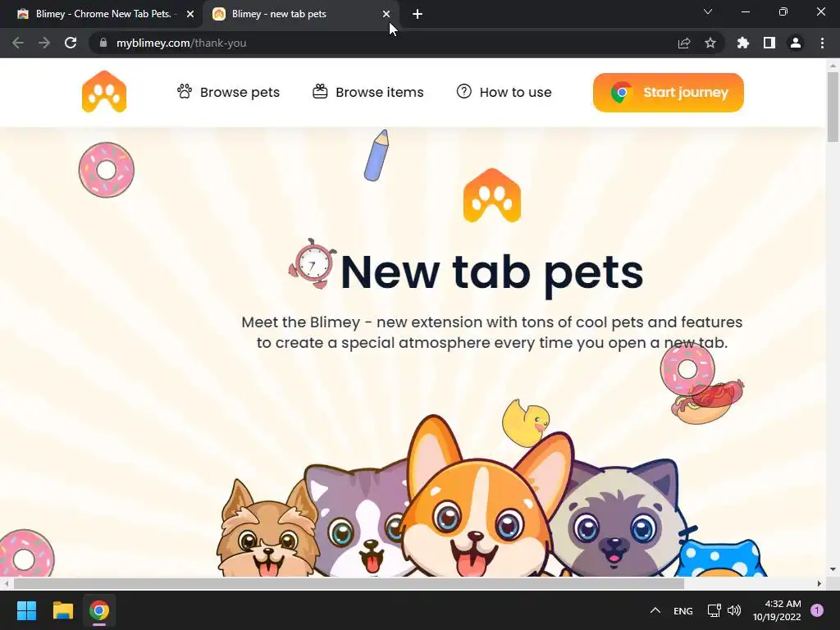840x630 pixels.
Task: Go forward to next page
Action: click(44, 43)
